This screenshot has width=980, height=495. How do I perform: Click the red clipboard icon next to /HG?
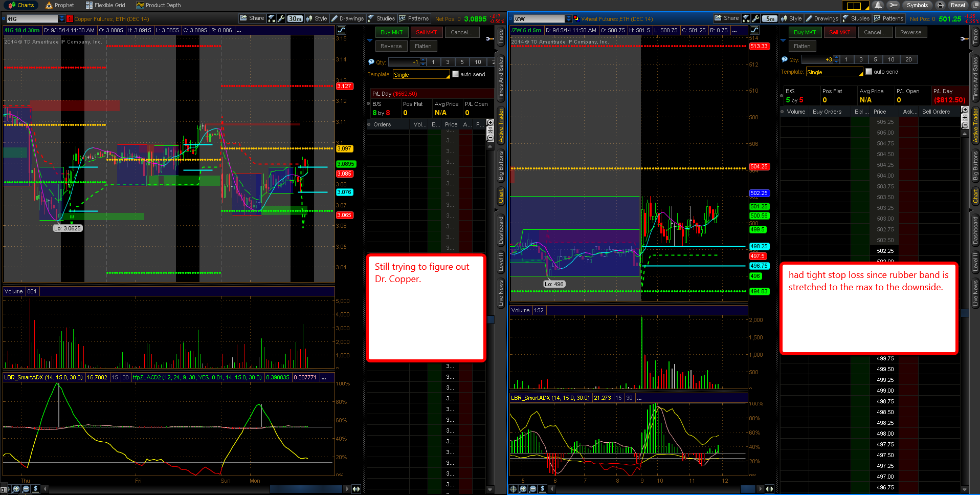point(70,19)
